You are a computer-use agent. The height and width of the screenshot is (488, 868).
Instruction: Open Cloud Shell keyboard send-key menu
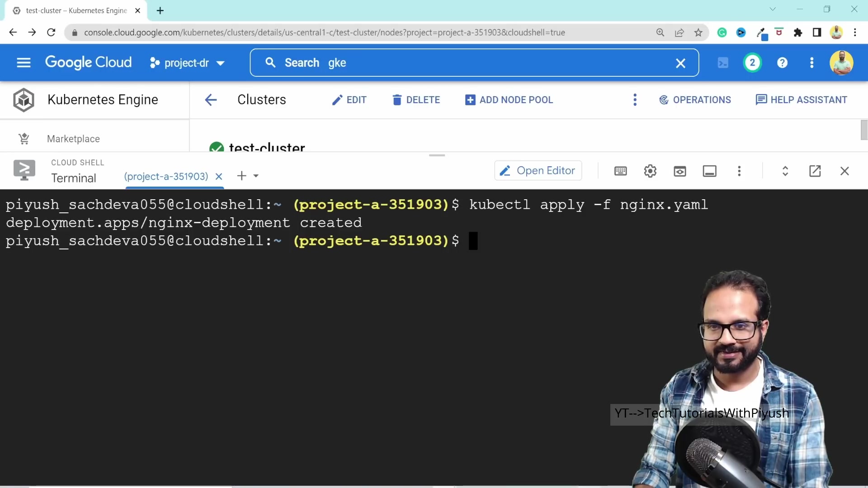tap(621, 171)
